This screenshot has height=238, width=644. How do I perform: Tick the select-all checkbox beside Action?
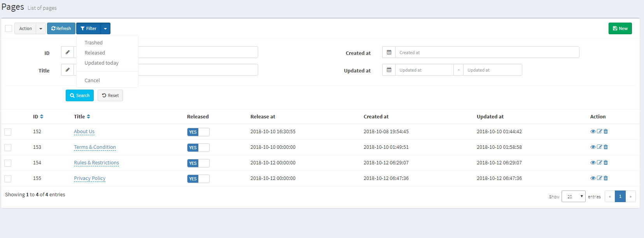9,28
